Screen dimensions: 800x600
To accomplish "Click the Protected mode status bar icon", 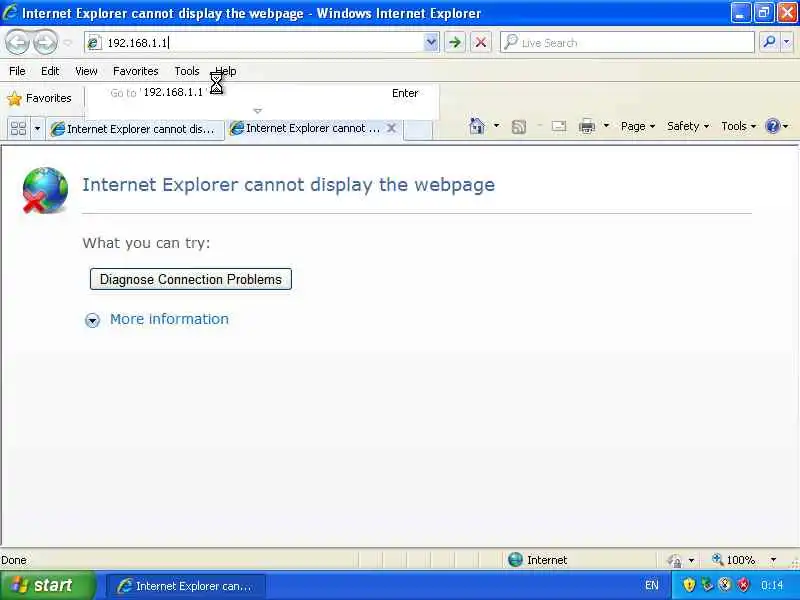I will 674,560.
